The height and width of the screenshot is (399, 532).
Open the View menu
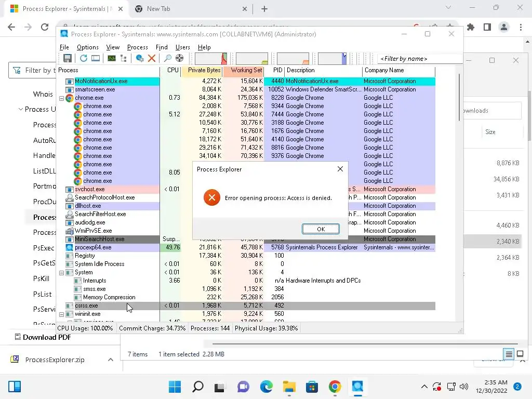(x=113, y=47)
